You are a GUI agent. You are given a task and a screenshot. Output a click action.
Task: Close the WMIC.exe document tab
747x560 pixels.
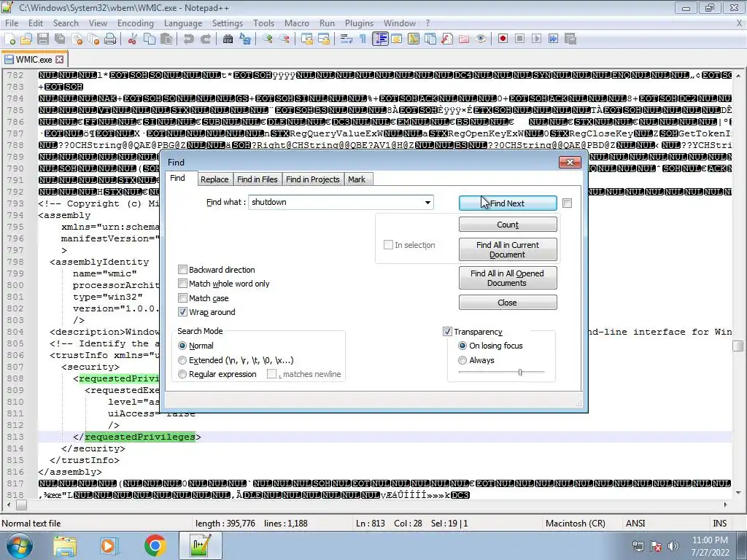pos(60,60)
